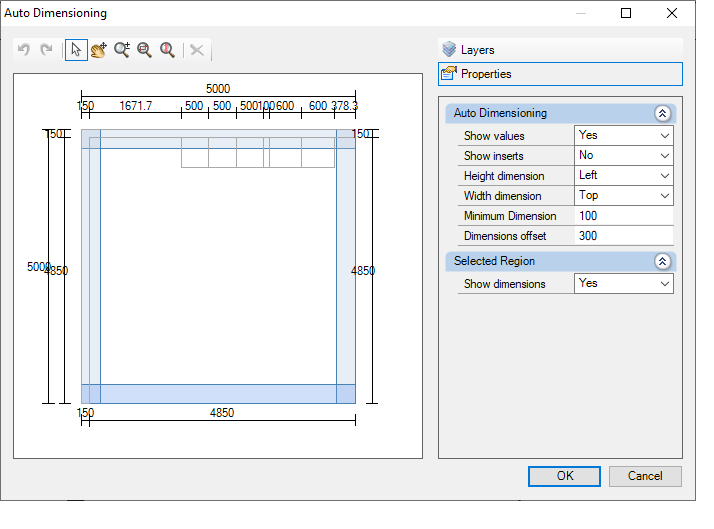The width and height of the screenshot is (714, 529).
Task: Click the Zoom out magnifier
Action: click(144, 50)
